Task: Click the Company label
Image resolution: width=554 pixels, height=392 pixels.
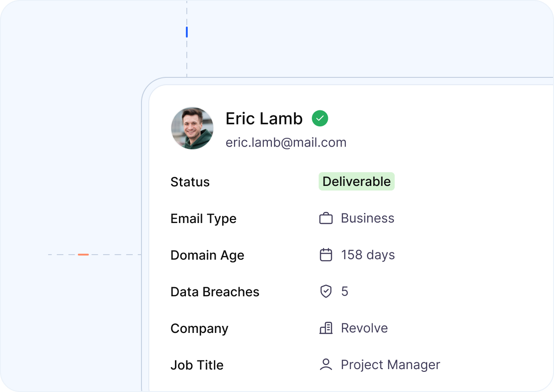Action: (200, 329)
